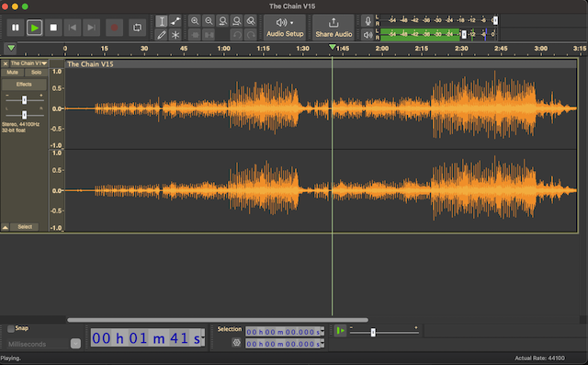This screenshot has width=588, height=365.
Task: Click the track pan slider
Action: [25, 114]
